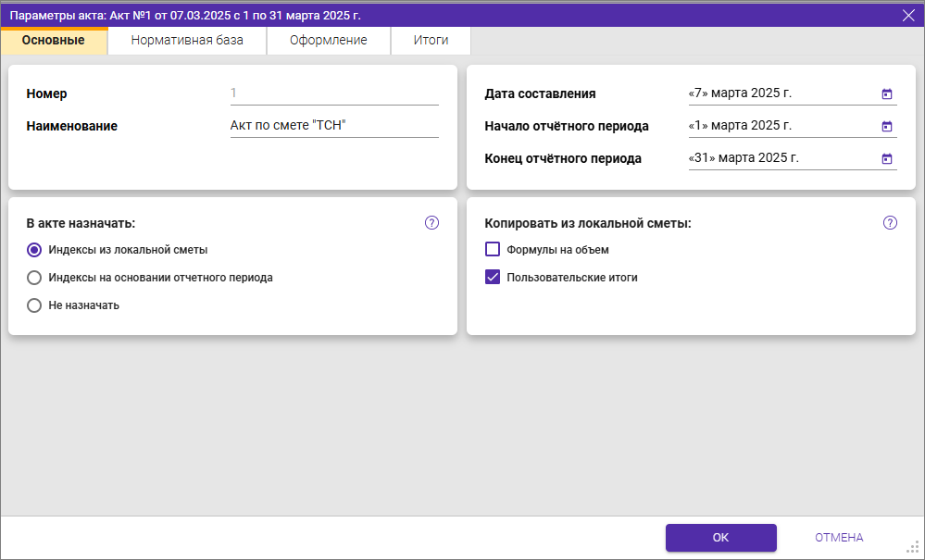This screenshot has width=925, height=560.
Task: Click the Наименование text field
Action: (333, 126)
